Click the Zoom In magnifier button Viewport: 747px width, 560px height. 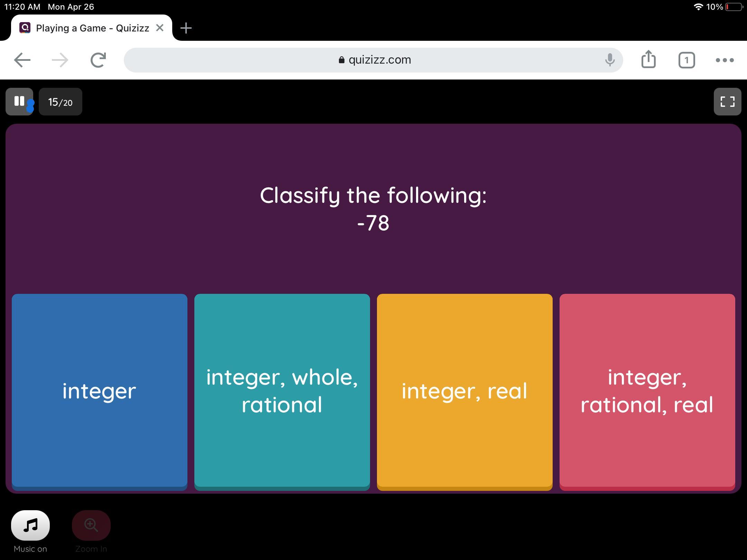tap(91, 525)
